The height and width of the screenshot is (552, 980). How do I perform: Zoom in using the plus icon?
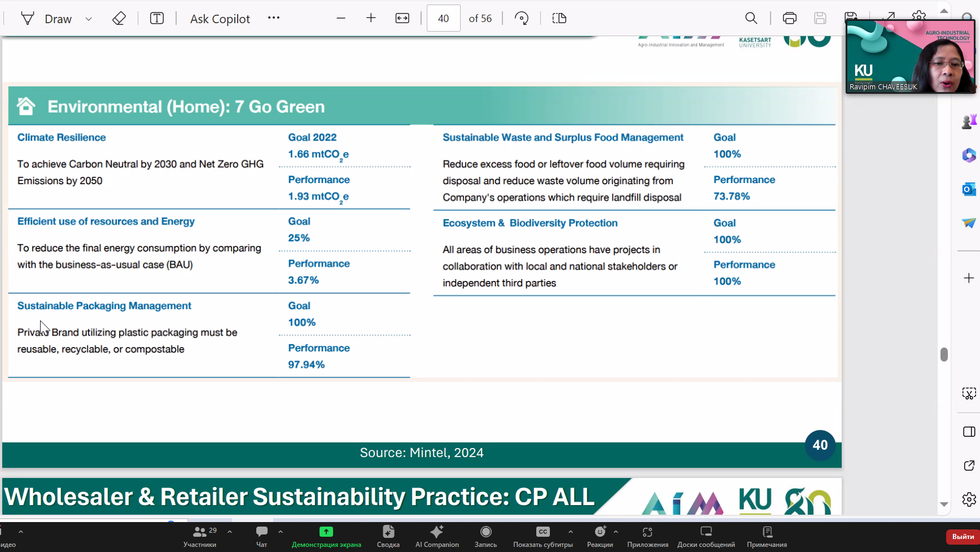(x=371, y=19)
